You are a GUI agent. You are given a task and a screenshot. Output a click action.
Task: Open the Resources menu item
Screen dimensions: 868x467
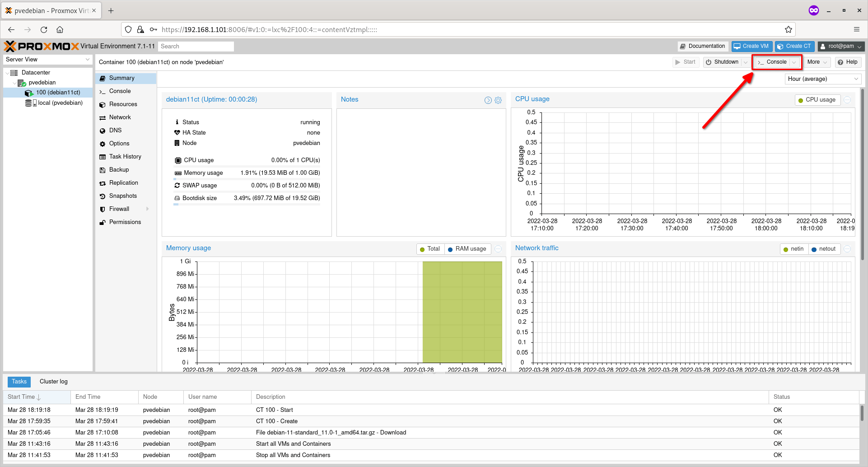[126, 104]
